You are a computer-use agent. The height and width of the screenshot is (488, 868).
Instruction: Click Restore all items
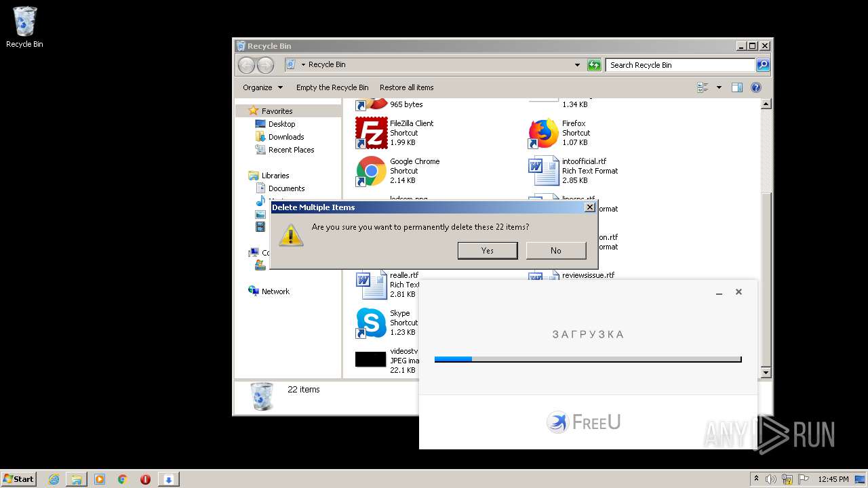click(406, 87)
